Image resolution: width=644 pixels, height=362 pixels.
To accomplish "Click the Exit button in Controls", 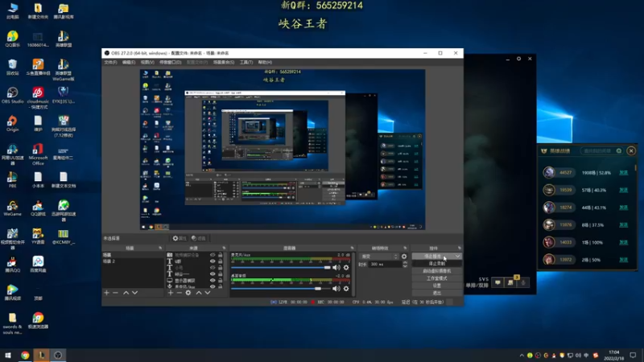I will pos(436,293).
